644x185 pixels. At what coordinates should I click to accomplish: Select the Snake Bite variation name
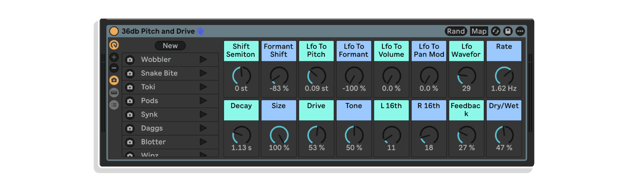point(159,73)
